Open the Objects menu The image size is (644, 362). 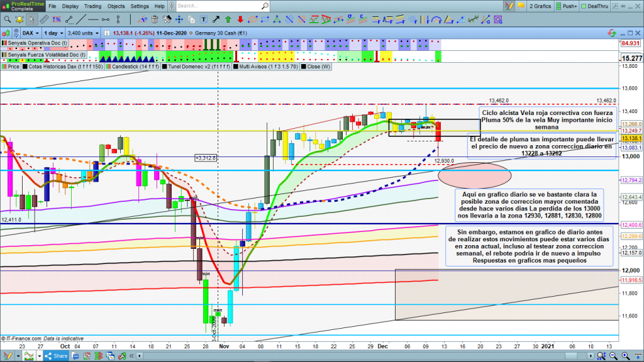pyautogui.click(x=116, y=6)
